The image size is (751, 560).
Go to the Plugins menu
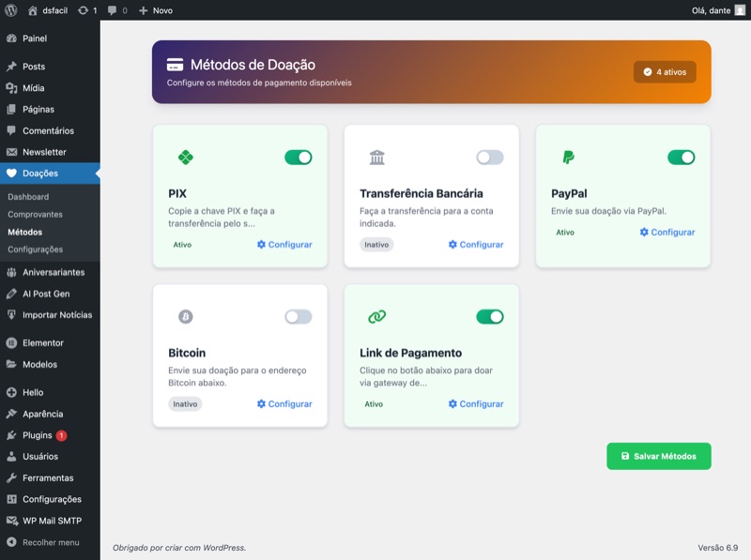tap(38, 435)
